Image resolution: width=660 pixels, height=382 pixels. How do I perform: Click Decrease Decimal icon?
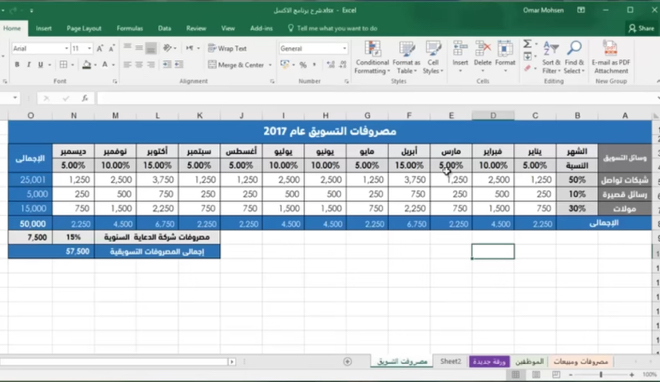343,65
